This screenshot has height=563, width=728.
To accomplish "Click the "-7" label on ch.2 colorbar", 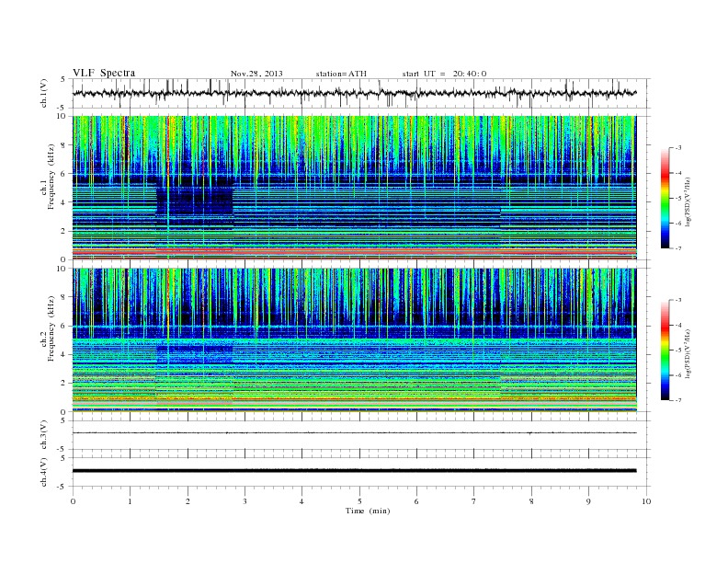I will (677, 400).
